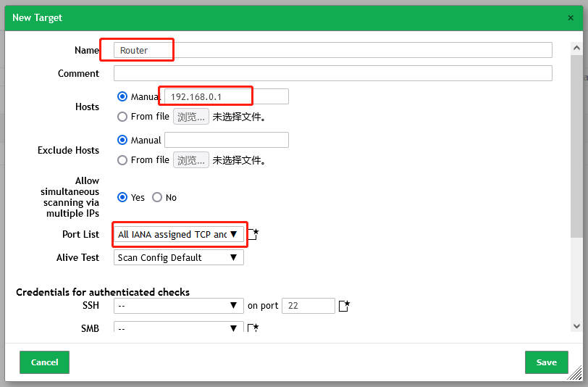
Task: Click the dialog resize handle at bottom-right corner
Action: coord(576,374)
